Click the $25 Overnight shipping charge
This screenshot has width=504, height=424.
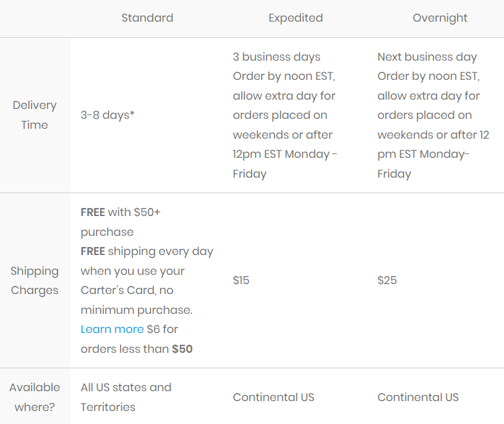tap(387, 280)
